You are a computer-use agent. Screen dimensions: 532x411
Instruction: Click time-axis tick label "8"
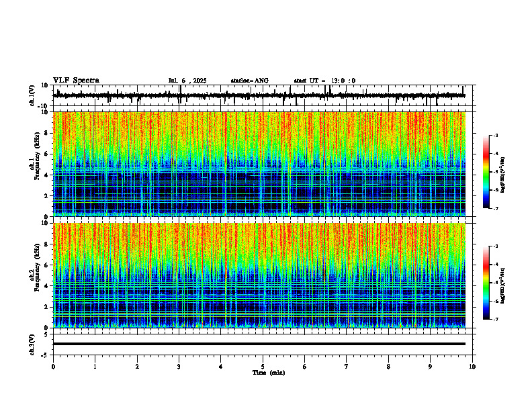pos(388,367)
